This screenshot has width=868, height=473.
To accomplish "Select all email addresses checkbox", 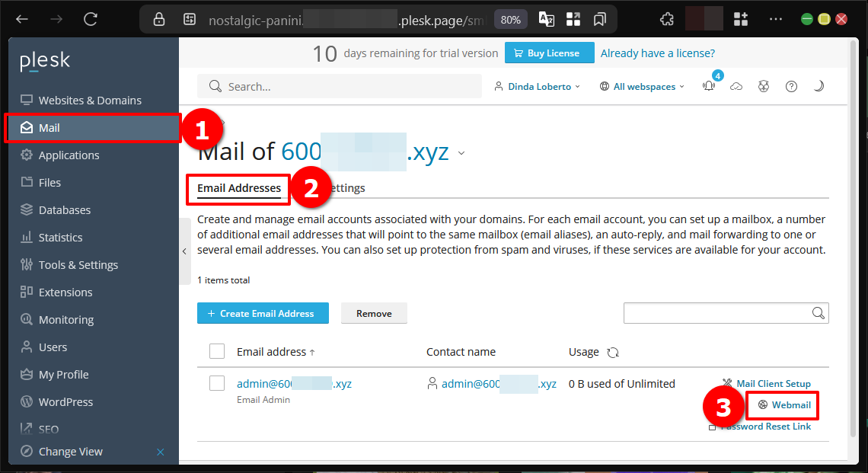I will click(217, 352).
